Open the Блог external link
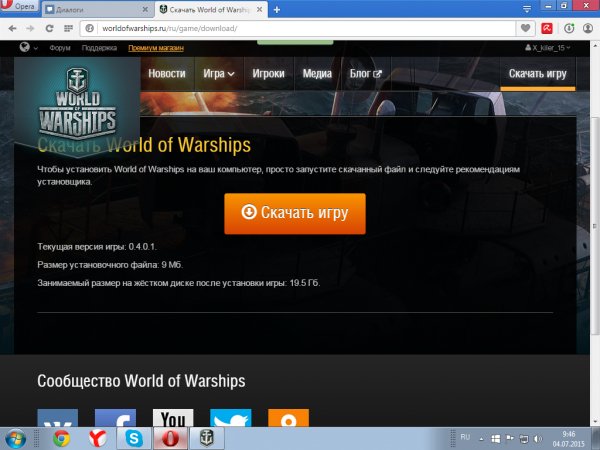Screen dimensions: 600x450 click(365, 73)
